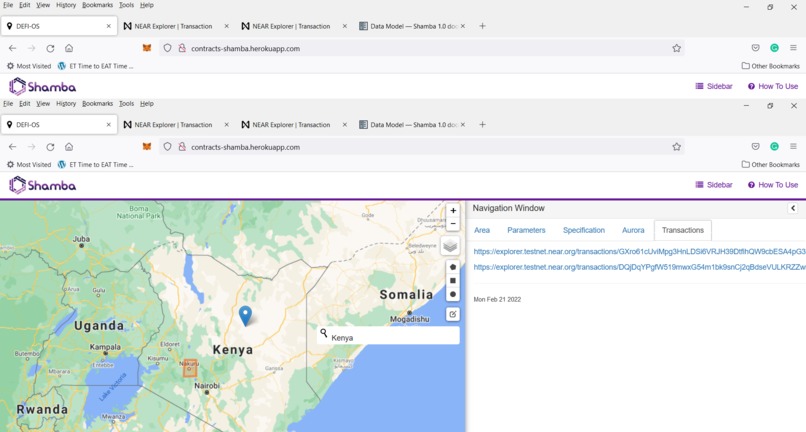Viewport: 806px width, 432px height.
Task: Select the Transactions tab
Action: [683, 230]
